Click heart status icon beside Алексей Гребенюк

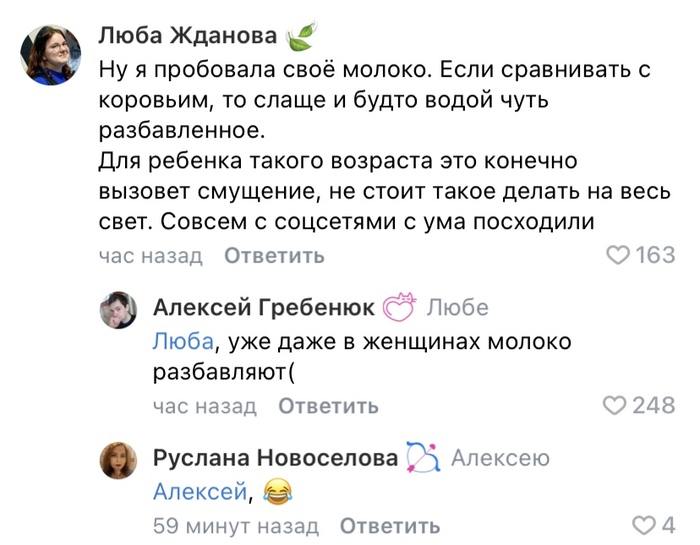pos(400,307)
